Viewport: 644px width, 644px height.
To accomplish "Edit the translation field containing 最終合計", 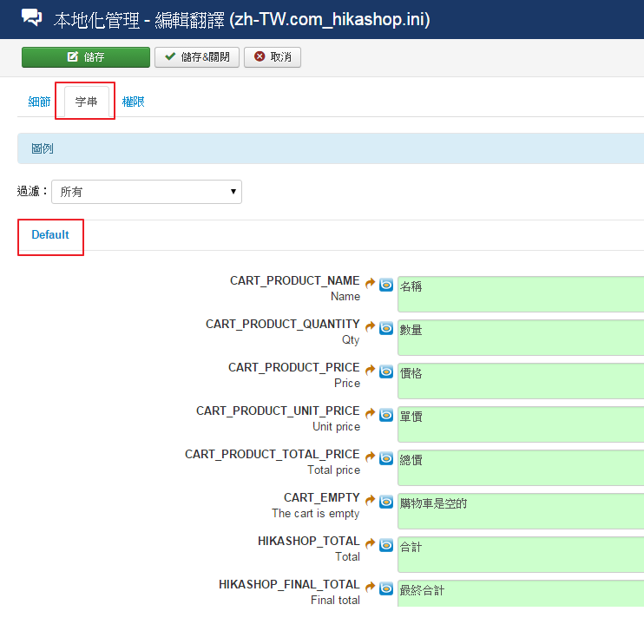I will coord(521,594).
